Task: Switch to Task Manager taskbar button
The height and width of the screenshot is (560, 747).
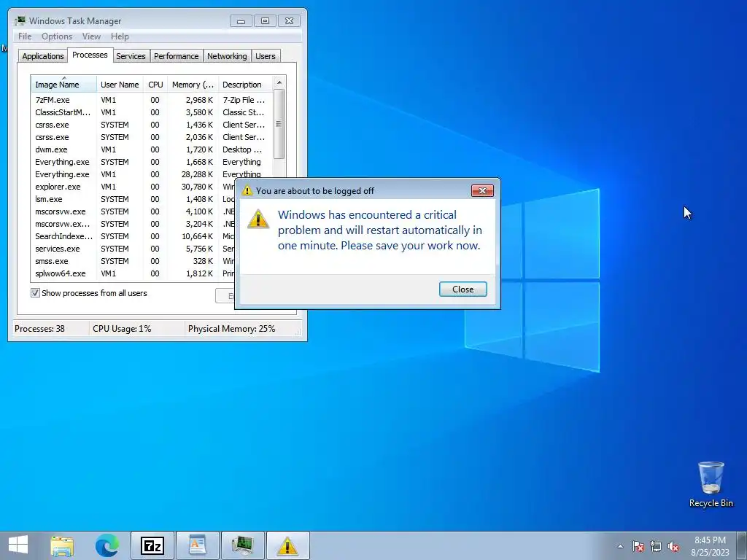Action: click(242, 545)
